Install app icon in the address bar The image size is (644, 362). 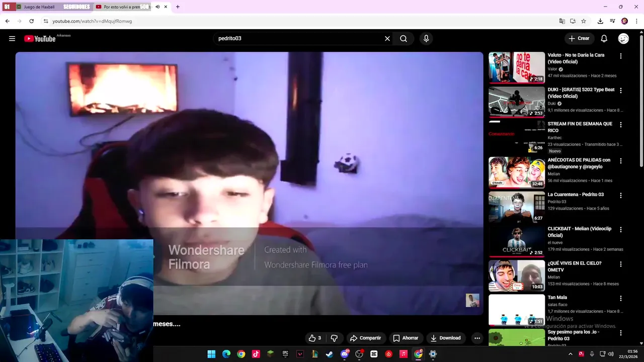click(x=573, y=21)
